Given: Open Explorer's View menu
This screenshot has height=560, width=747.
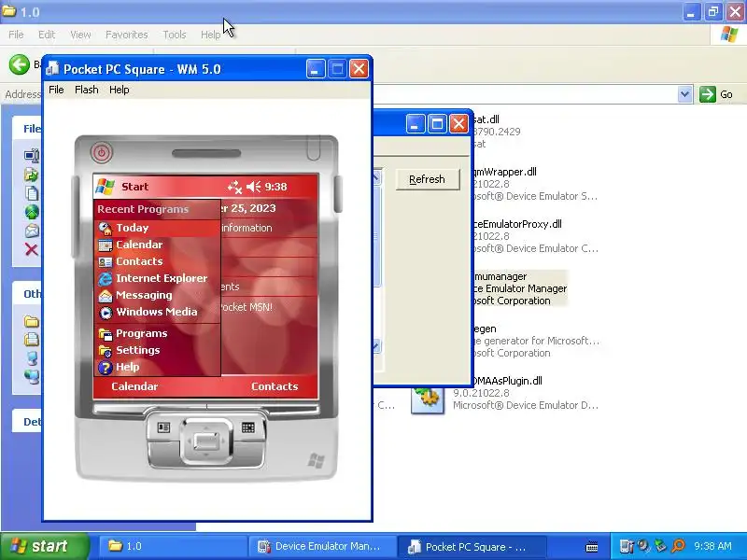Looking at the screenshot, I should coord(80,35).
